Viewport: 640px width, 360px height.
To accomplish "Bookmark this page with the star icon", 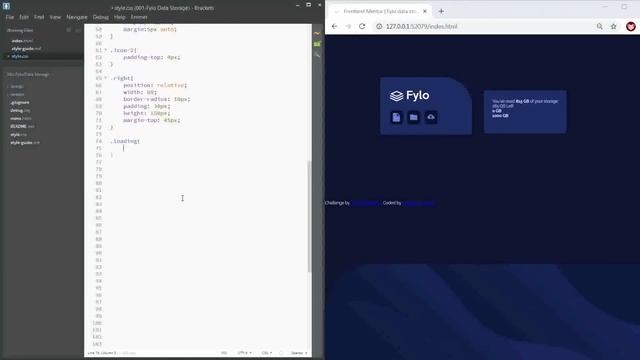I will click(613, 26).
